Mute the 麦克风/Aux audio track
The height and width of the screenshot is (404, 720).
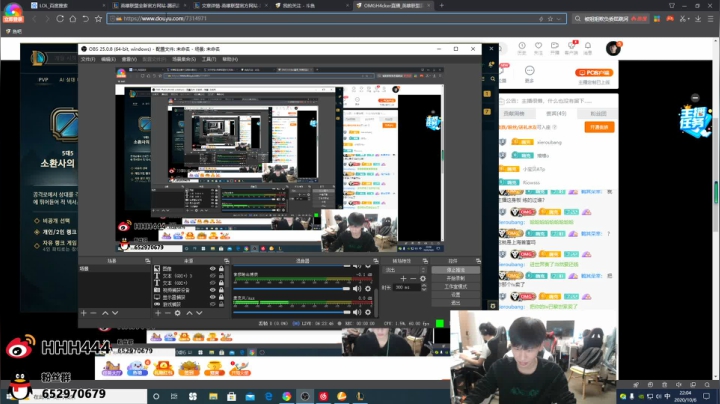tap(357, 312)
